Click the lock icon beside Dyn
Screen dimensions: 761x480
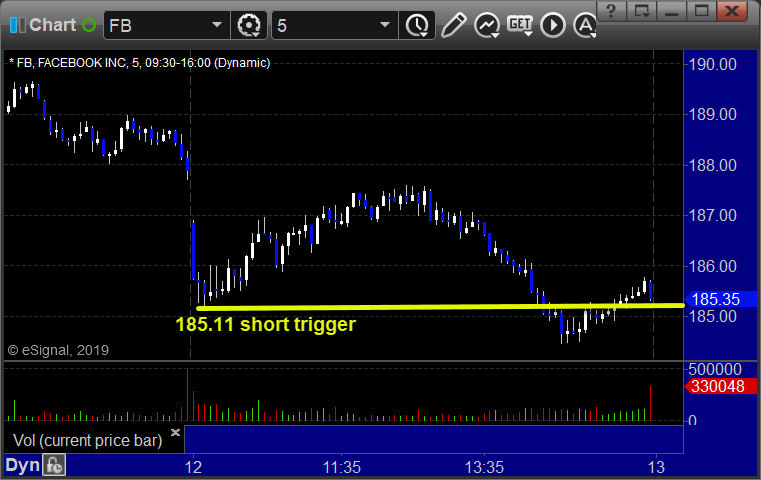point(54,465)
